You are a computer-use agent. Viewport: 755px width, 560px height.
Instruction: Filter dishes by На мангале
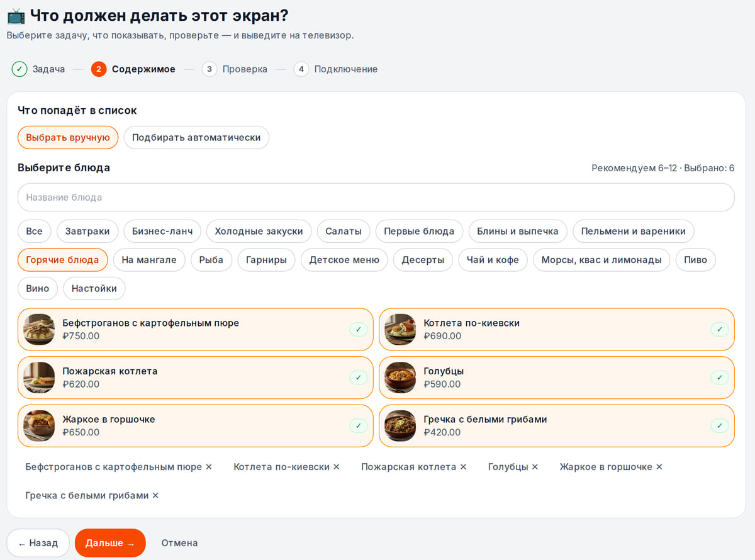pyautogui.click(x=149, y=260)
